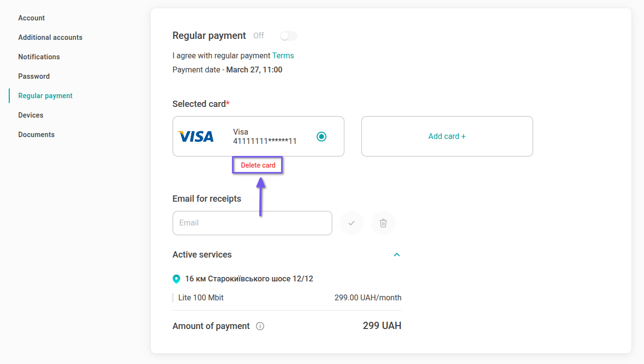Open the Documents section
Viewport: 644px width, 364px height.
(36, 135)
